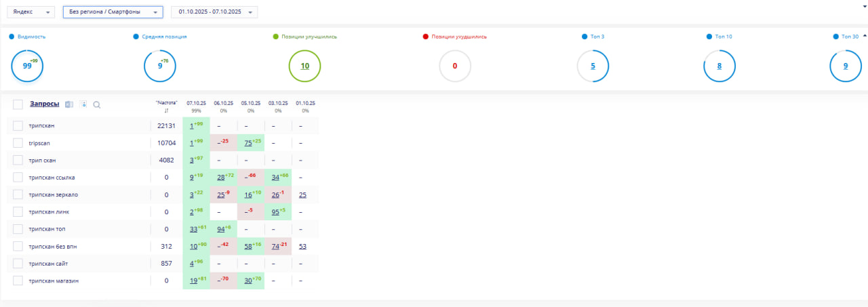Open the query search magnifier icon
The image size is (868, 307).
tap(97, 105)
